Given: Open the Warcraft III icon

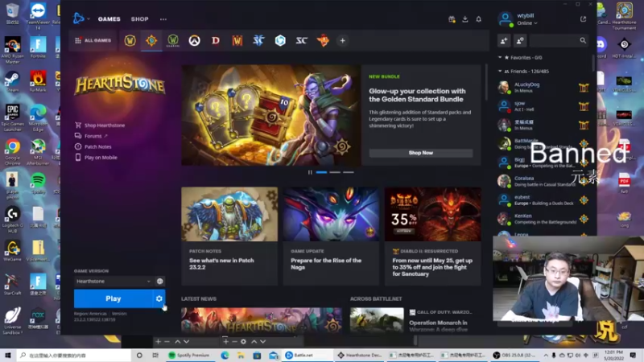Looking at the screenshot, I should pyautogui.click(x=237, y=41).
